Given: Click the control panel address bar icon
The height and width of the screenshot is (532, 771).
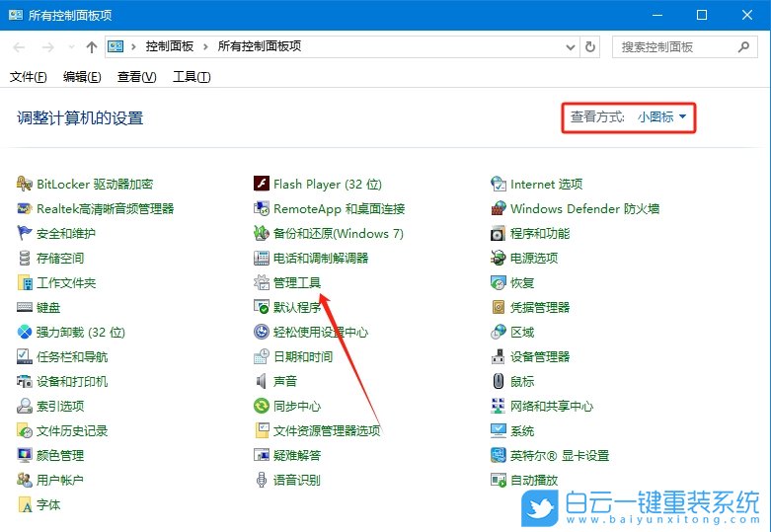Looking at the screenshot, I should [116, 46].
